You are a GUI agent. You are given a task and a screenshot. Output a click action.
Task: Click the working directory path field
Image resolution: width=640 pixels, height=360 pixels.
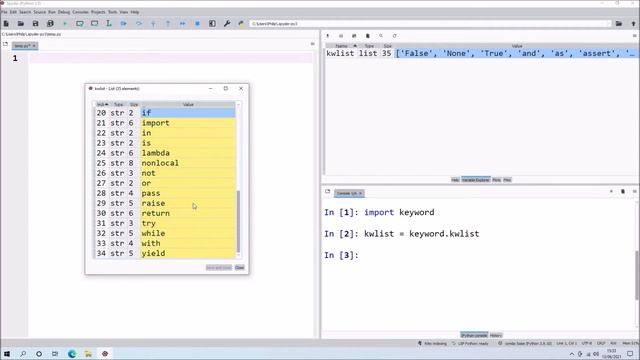[x=430, y=24]
